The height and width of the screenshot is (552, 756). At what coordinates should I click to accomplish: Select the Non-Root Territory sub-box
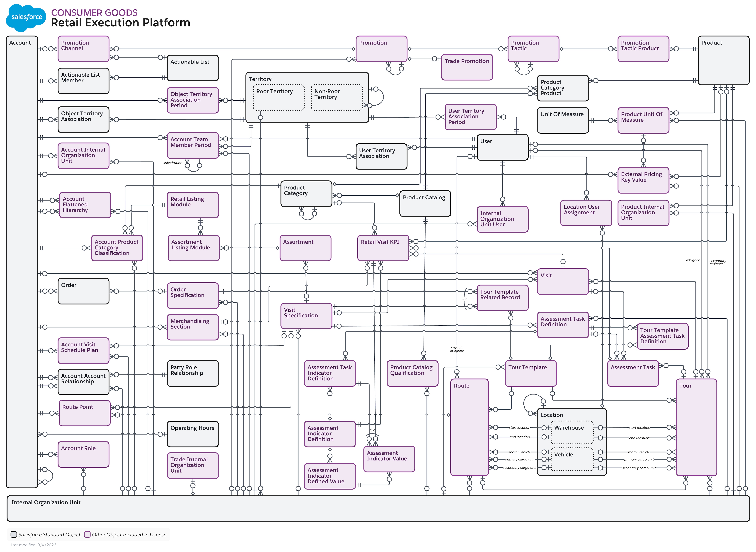[x=337, y=97]
